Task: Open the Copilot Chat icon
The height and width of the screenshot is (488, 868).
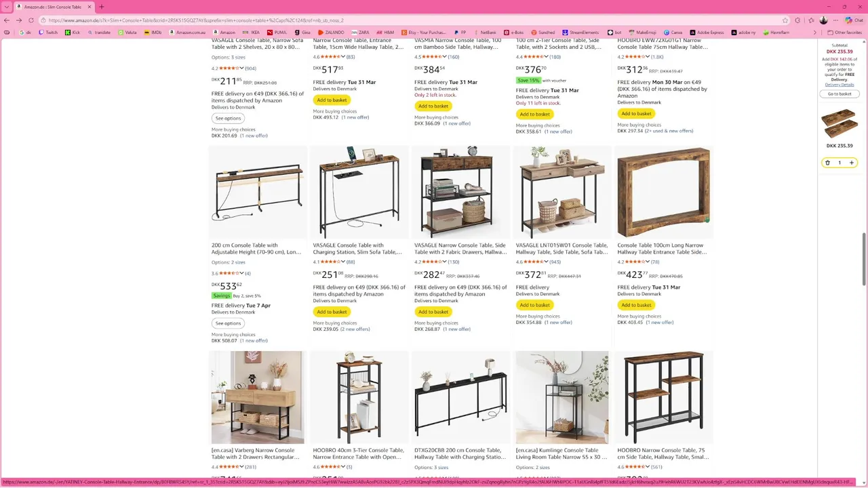Action: click(x=848, y=20)
